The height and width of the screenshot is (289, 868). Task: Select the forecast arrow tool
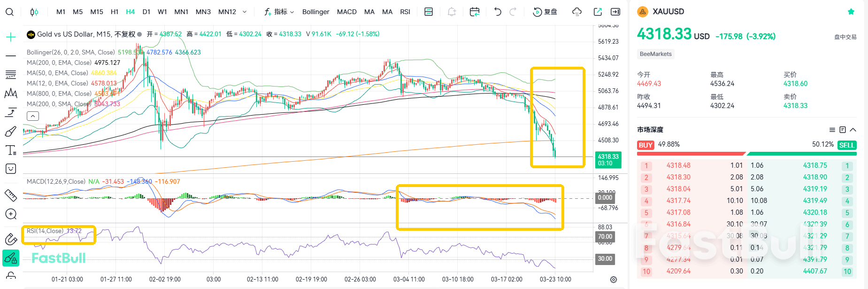click(11, 112)
